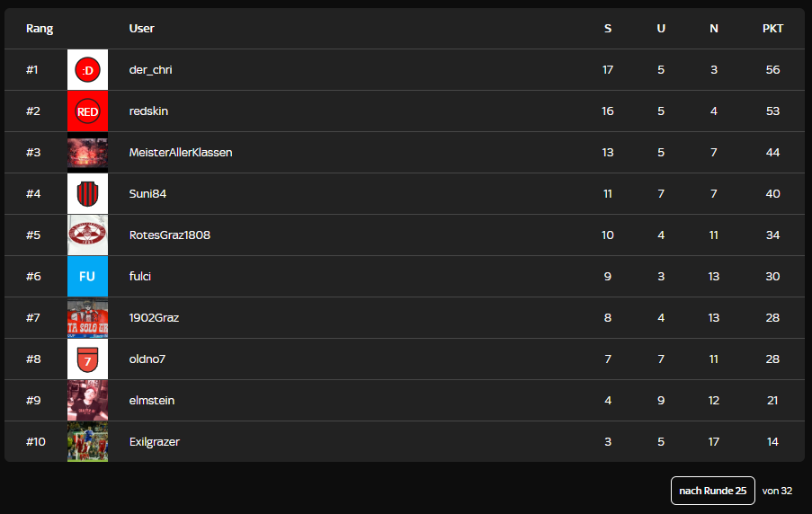Open the 'nach Runde 25' round selector
The width and height of the screenshot is (812, 514).
[712, 491]
